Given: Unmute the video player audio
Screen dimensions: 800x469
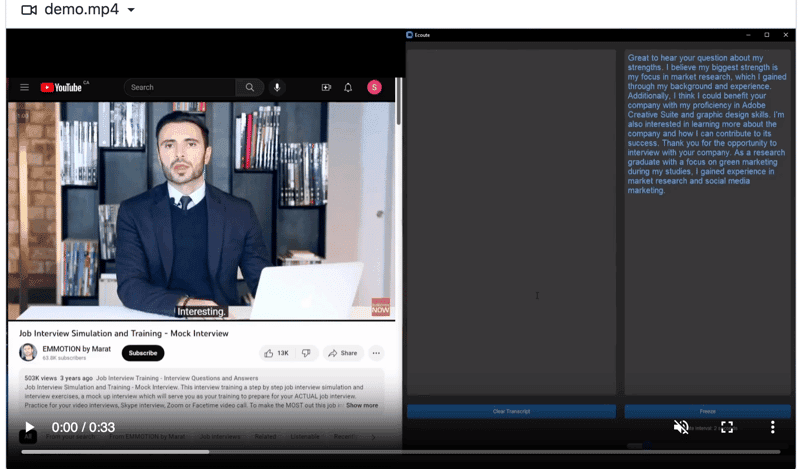Looking at the screenshot, I should tap(681, 427).
